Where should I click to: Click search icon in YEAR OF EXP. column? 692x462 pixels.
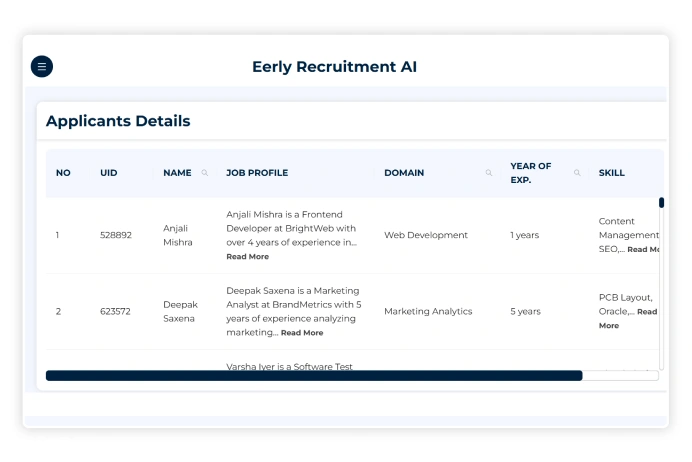pos(577,173)
